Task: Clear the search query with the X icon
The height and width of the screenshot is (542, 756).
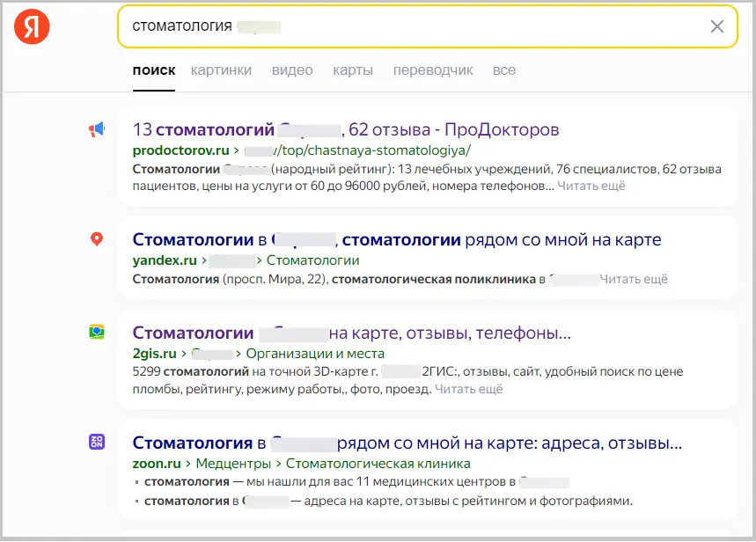Action: [717, 27]
